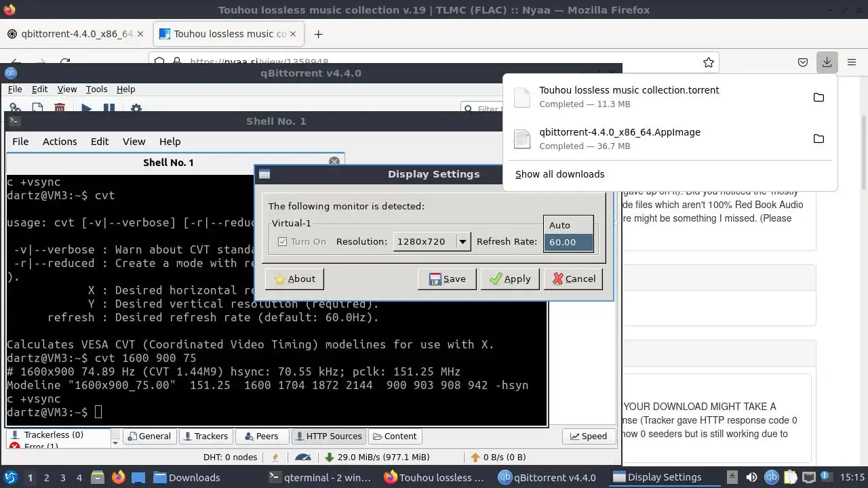The height and width of the screenshot is (488, 868).
Task: Switch to workspace 2 in the taskbar pager
Action: click(x=46, y=477)
